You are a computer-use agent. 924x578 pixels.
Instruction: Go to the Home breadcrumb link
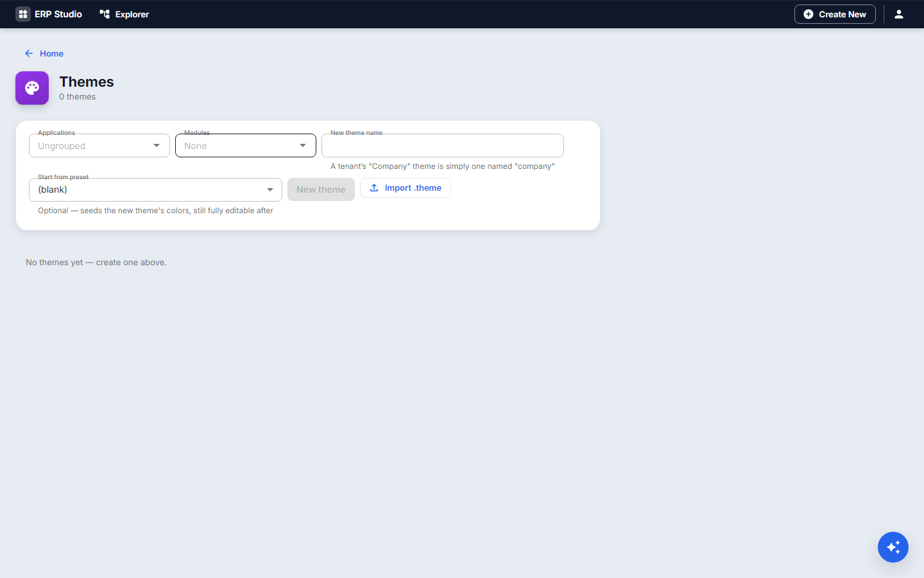[51, 53]
